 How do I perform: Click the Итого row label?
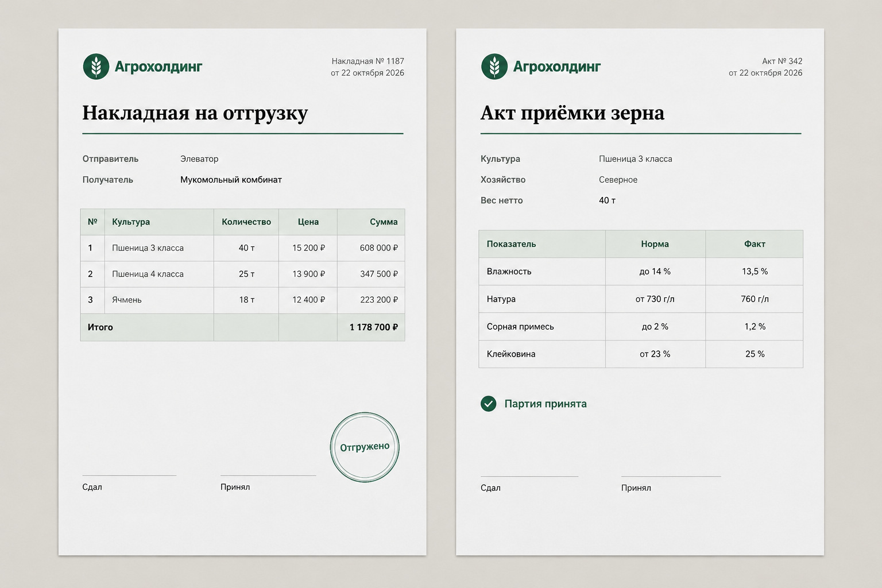coord(100,327)
